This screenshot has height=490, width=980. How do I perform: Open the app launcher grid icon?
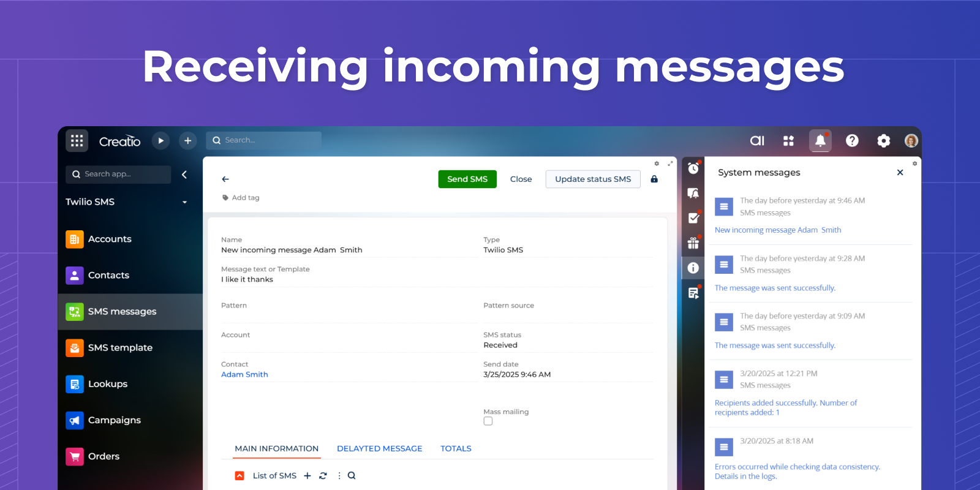tap(77, 141)
